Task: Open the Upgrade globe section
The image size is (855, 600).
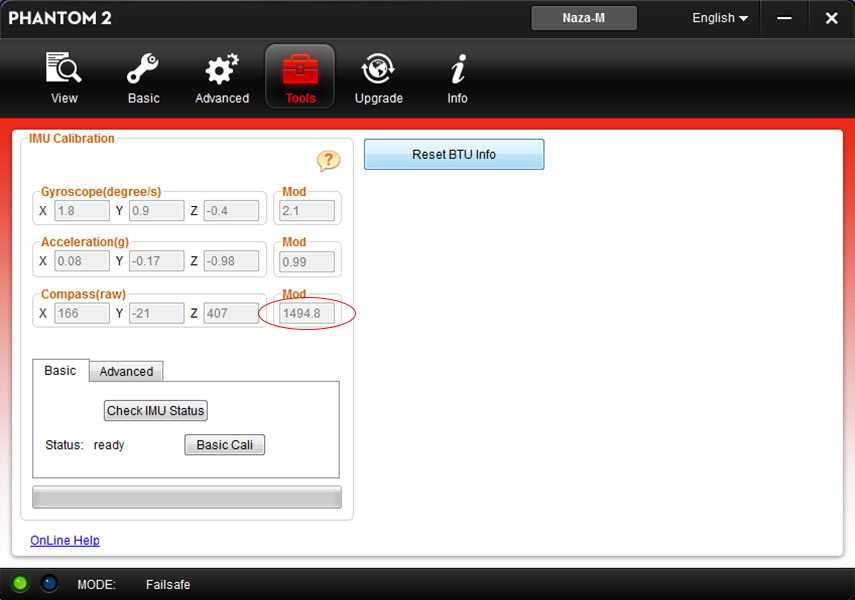Action: click(x=378, y=77)
